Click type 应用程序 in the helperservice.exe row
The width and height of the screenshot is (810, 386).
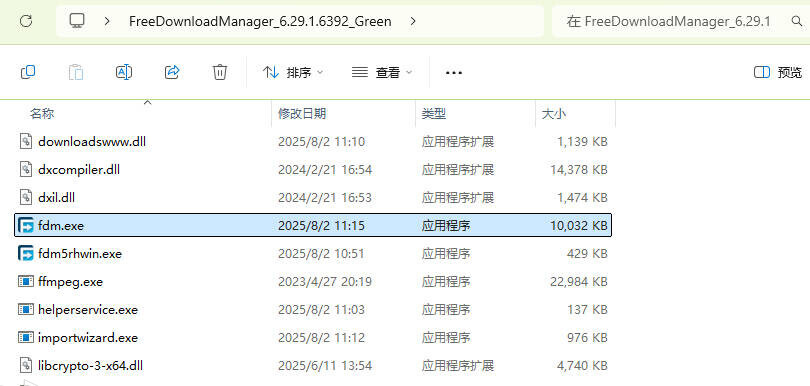pos(446,310)
